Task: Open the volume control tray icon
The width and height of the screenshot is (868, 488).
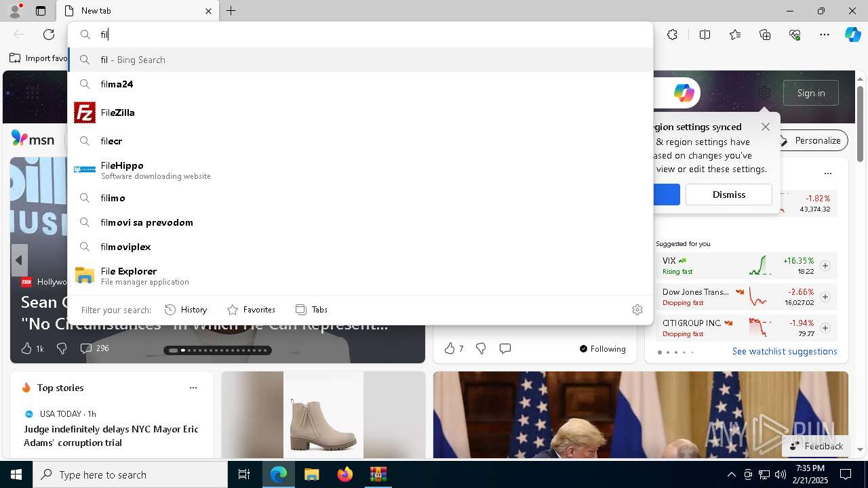Action: (780, 474)
